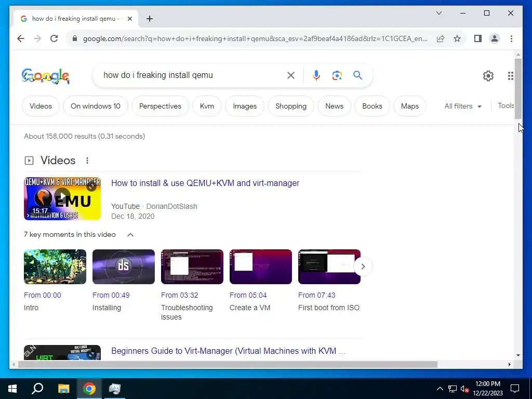View site information padlock icon
Screen dimensions: 532x399
[x=75, y=38]
